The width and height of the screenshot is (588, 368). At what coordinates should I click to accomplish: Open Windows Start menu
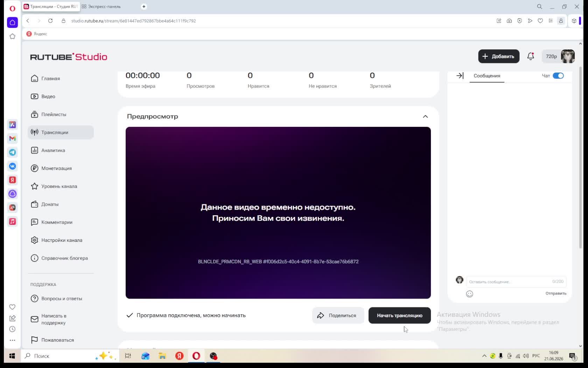(12, 356)
